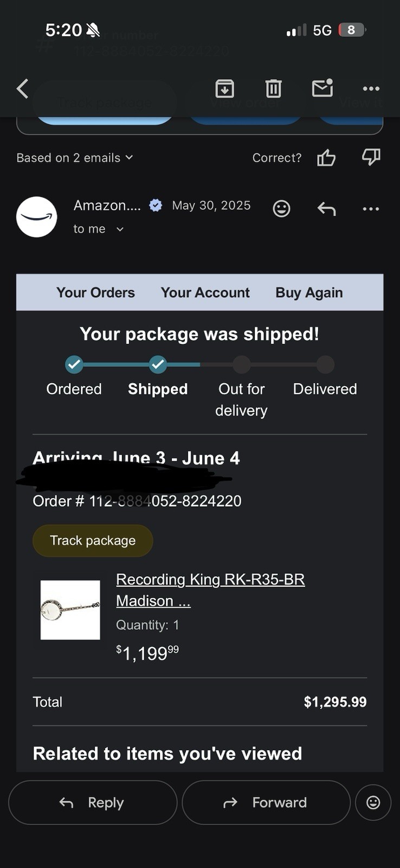Reply using the arrow icon beside sender
Viewport: 400px width, 868px height.
tap(326, 209)
